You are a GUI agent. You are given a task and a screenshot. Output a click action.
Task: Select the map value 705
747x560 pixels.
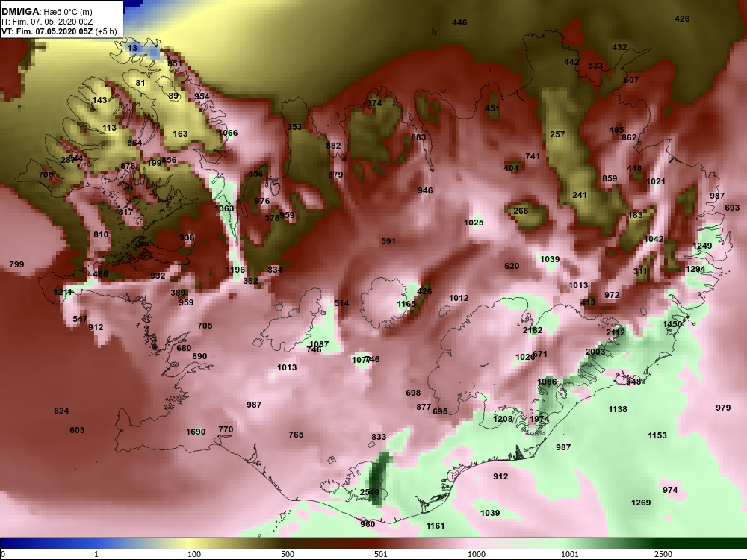point(205,326)
